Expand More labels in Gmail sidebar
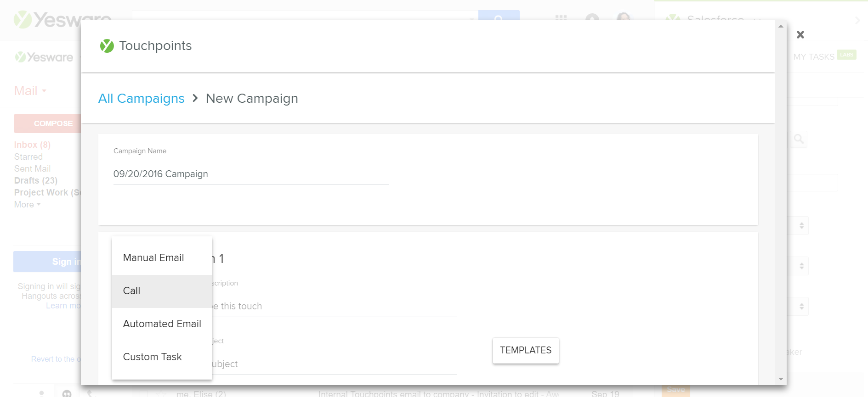This screenshot has width=868, height=397. 27,205
